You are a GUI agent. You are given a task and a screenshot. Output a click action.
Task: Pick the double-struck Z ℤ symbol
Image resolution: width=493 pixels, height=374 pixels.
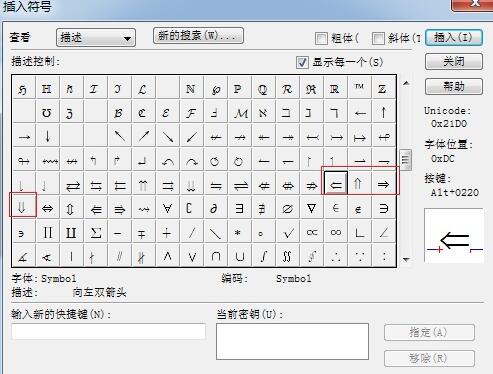[x=383, y=88]
